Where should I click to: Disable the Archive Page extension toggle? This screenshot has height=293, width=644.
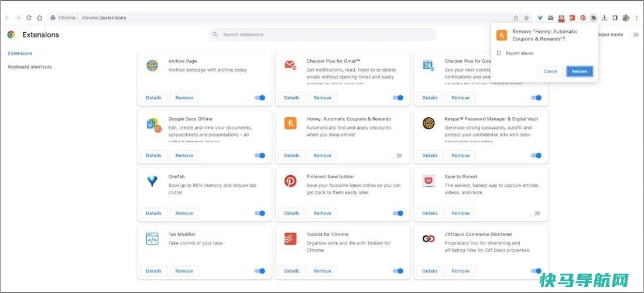coord(260,98)
